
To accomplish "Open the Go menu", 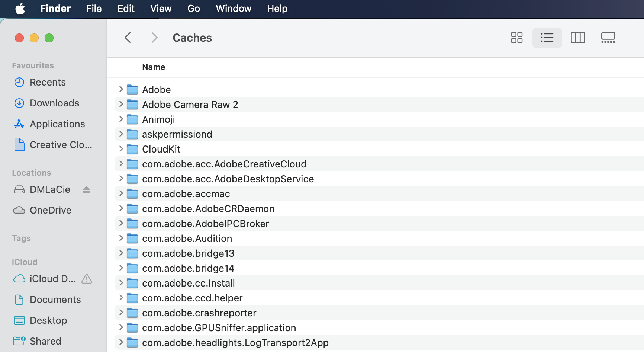I will (x=194, y=9).
